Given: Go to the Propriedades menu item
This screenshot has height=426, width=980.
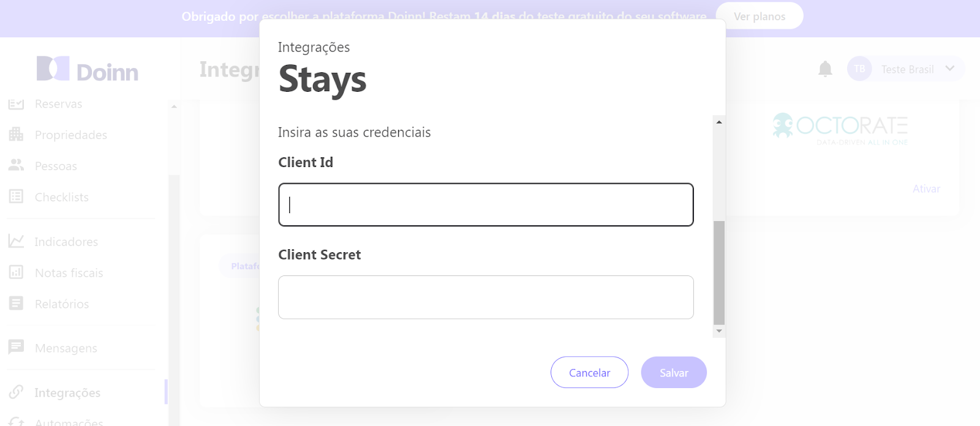Looking at the screenshot, I should click(71, 135).
